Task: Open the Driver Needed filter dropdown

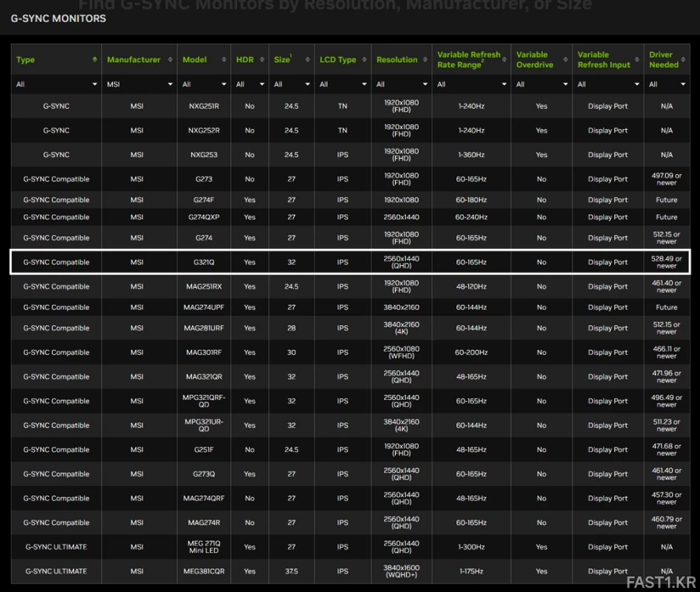Action: (667, 84)
